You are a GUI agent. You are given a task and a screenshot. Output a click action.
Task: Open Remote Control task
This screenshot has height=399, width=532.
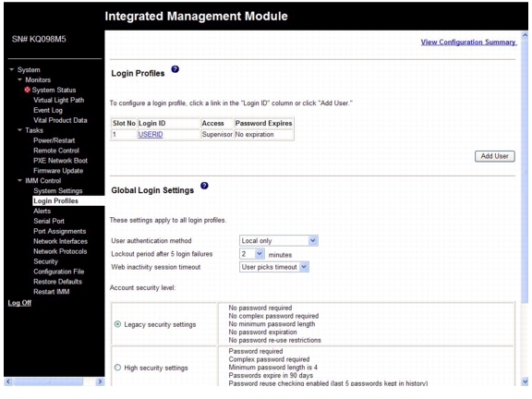(56, 151)
